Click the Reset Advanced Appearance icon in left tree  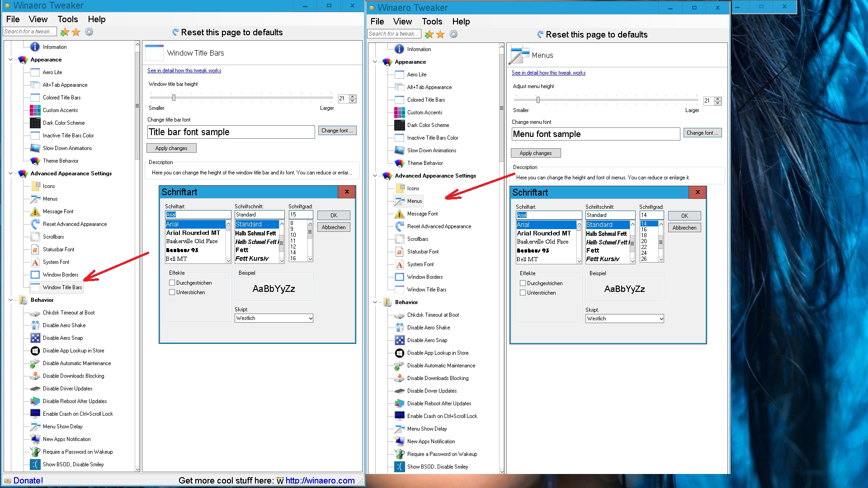[35, 224]
